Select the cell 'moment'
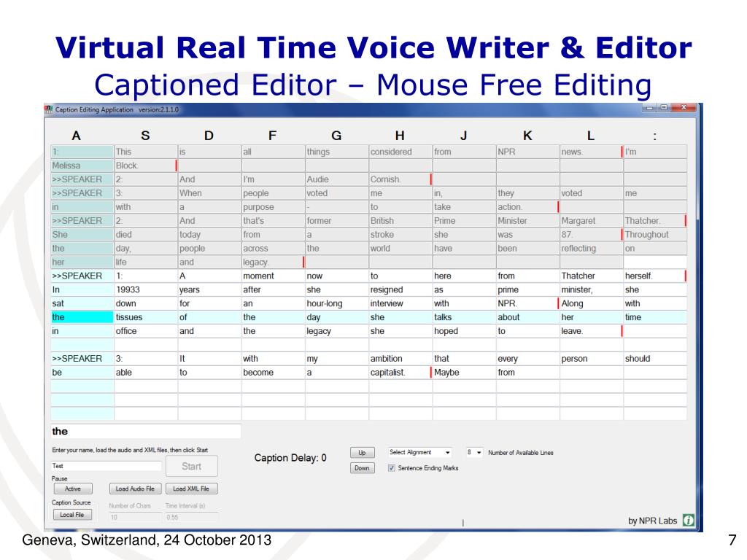 tap(273, 276)
